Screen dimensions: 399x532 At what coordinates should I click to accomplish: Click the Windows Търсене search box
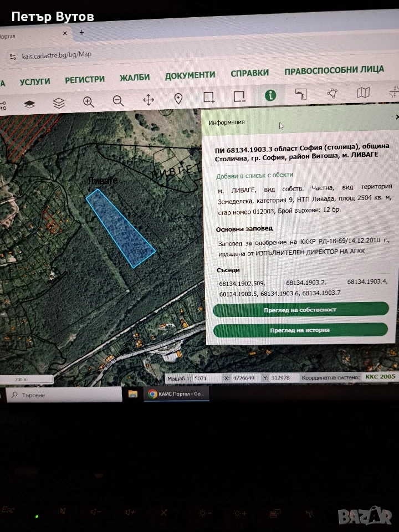(64, 395)
